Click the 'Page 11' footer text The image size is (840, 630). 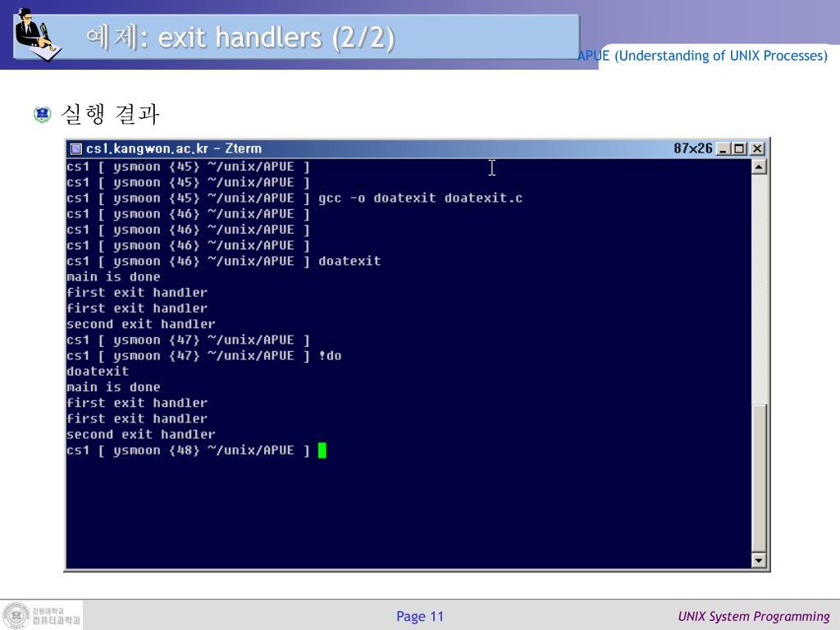click(x=420, y=617)
